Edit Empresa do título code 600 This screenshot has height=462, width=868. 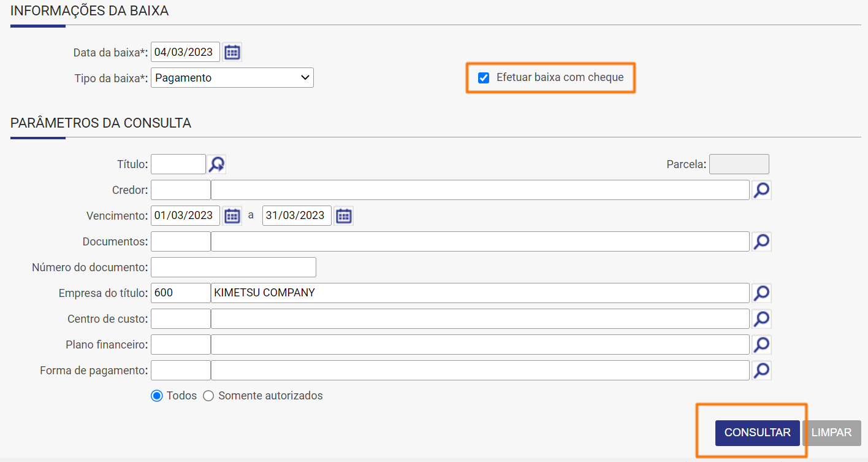click(181, 293)
